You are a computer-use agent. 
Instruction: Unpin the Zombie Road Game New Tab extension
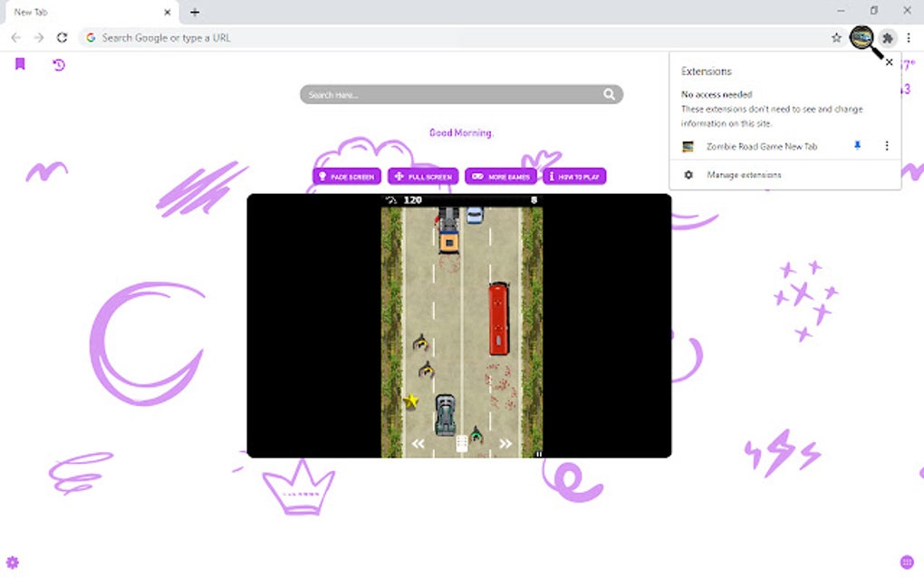point(857,146)
